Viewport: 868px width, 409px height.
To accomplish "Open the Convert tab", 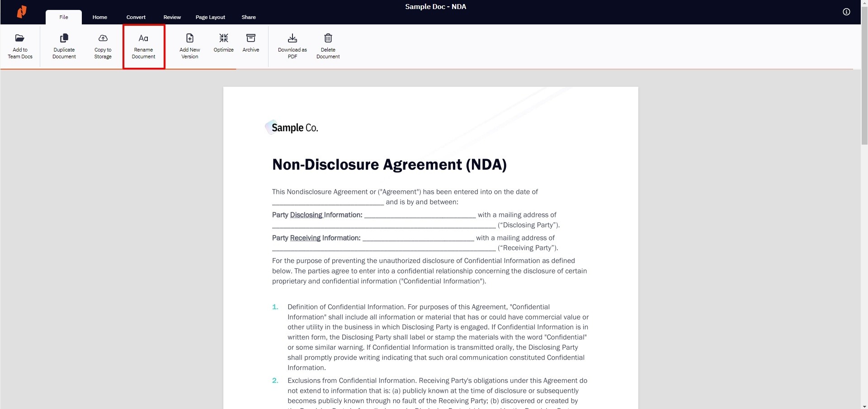I will (136, 17).
